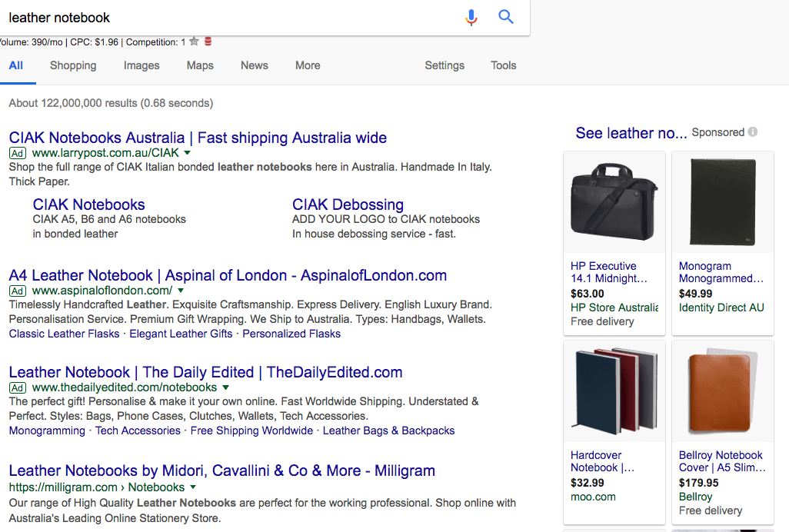Viewport: 789px width, 532px height.
Task: Click the microphone voice search icon
Action: pos(471,17)
